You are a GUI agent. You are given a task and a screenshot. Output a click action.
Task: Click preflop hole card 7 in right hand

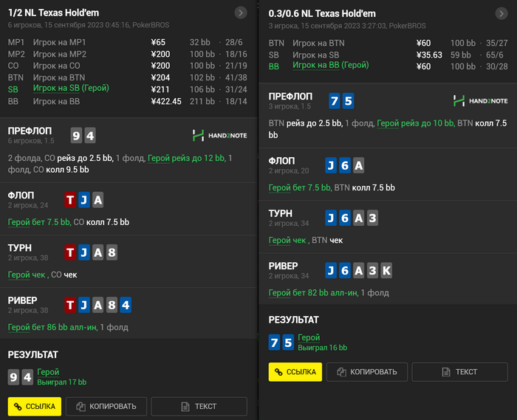tap(335, 101)
